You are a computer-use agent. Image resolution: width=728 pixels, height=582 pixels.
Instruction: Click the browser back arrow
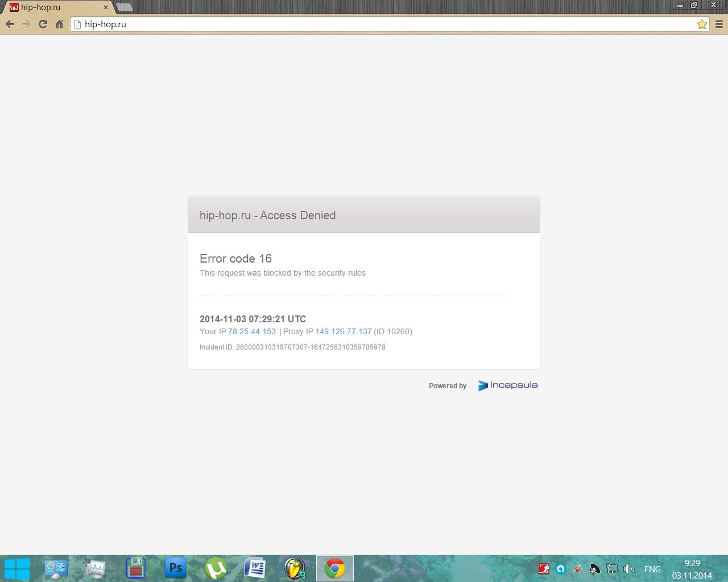tap(10, 24)
